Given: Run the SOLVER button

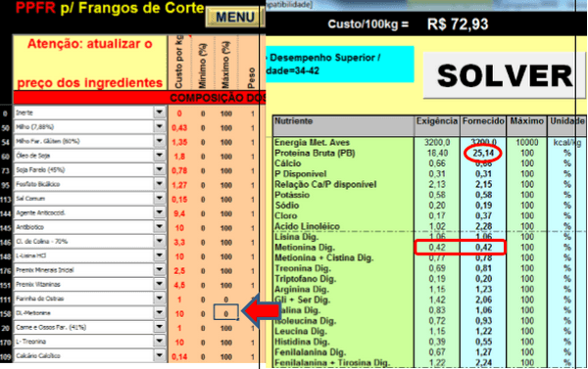Looking at the screenshot, I should 504,75.
